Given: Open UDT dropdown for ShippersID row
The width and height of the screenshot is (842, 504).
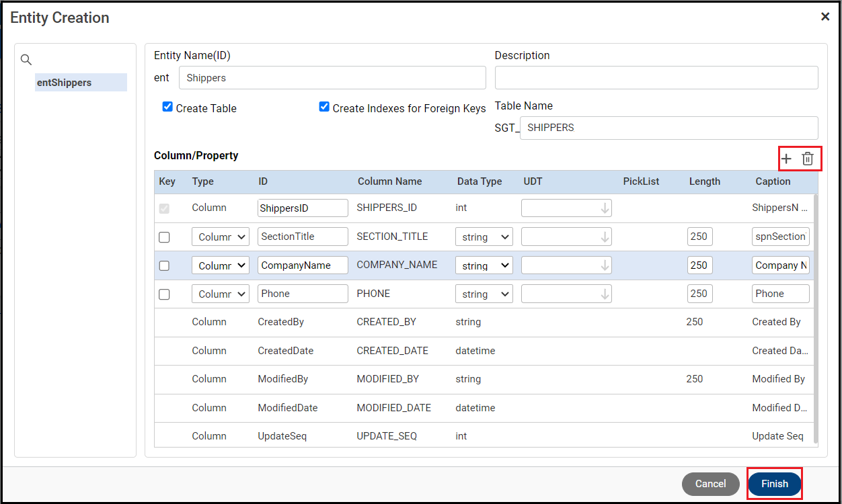Looking at the screenshot, I should pos(566,208).
